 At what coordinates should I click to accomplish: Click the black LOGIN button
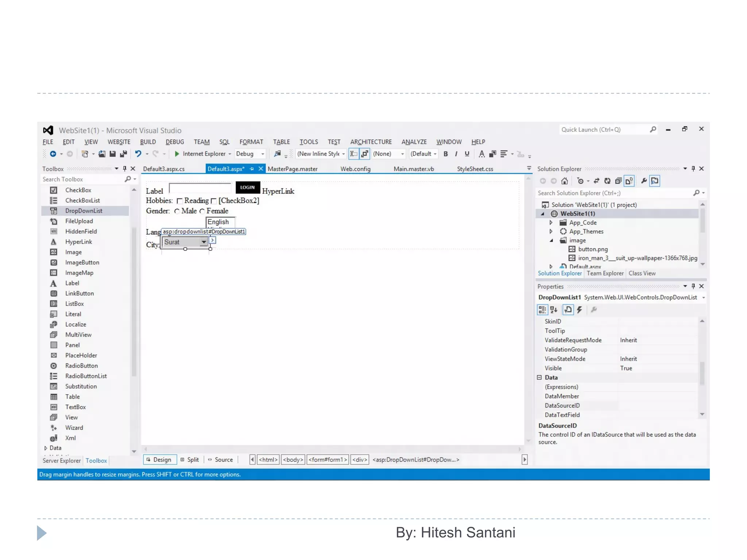click(x=247, y=187)
